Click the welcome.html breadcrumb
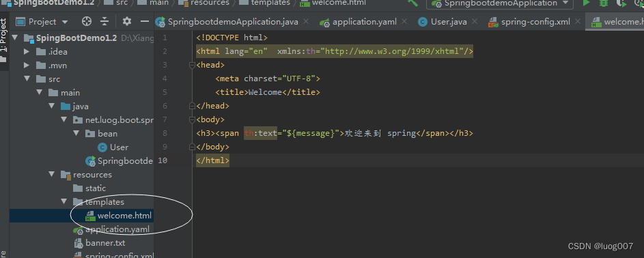The image size is (644, 258). coord(339,3)
